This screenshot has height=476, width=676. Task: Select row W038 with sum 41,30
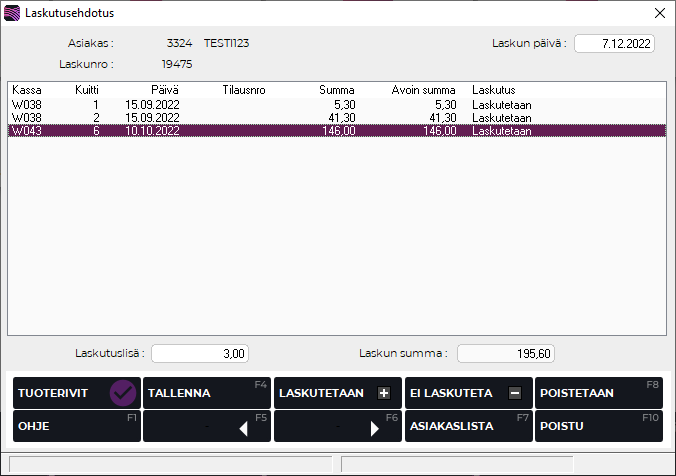tap(200, 117)
